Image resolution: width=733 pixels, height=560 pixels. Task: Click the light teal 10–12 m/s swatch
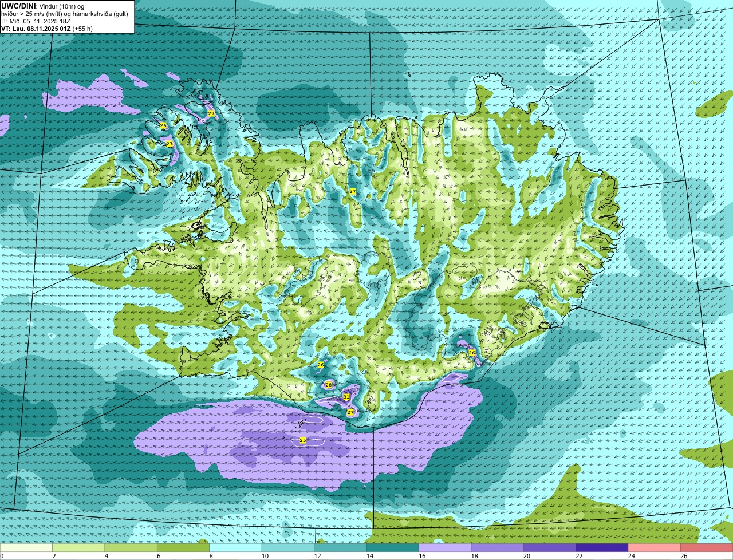[x=287, y=548]
